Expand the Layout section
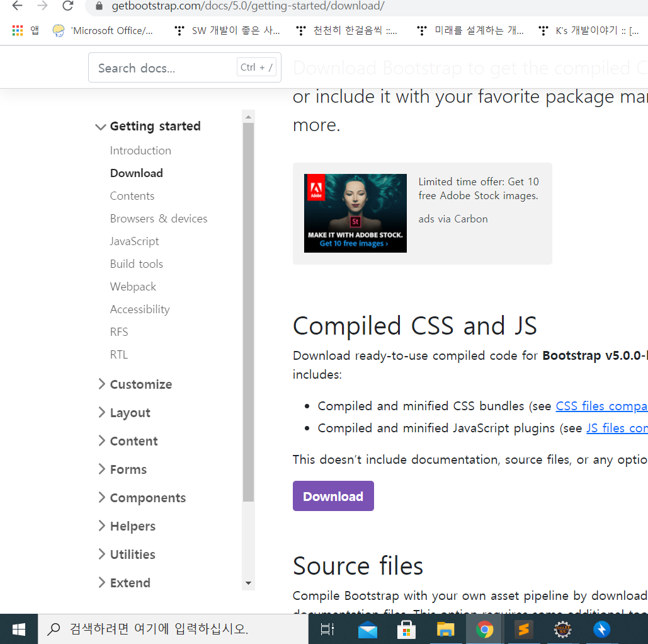Image resolution: width=648 pixels, height=644 pixels. click(x=125, y=413)
